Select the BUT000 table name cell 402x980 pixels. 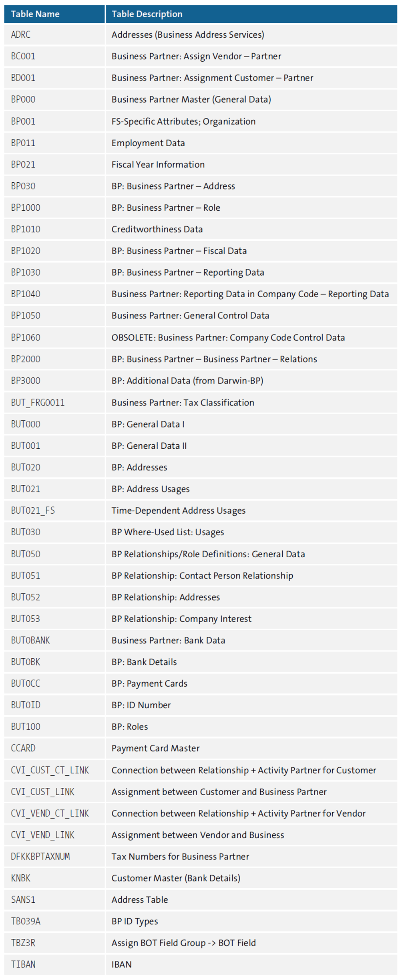click(26, 424)
